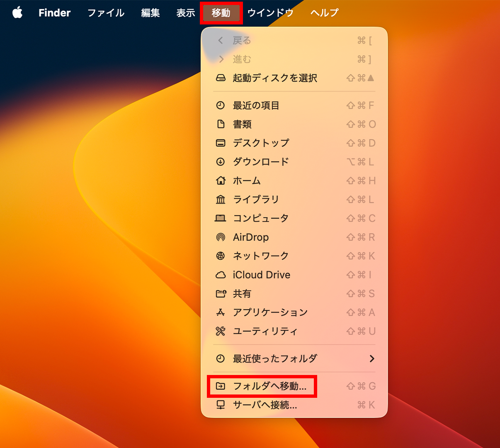The height and width of the screenshot is (448, 500).
Task: Select フォルダへ移動... menu item
Action: (x=269, y=386)
